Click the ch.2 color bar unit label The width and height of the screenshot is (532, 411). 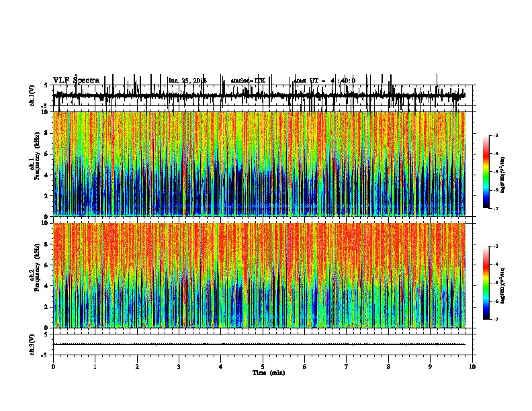(503, 285)
